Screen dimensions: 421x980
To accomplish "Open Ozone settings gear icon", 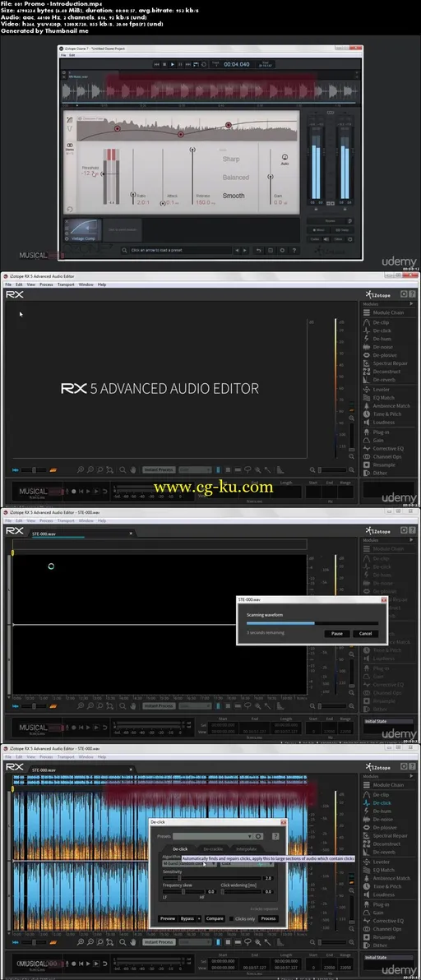I will [282, 250].
